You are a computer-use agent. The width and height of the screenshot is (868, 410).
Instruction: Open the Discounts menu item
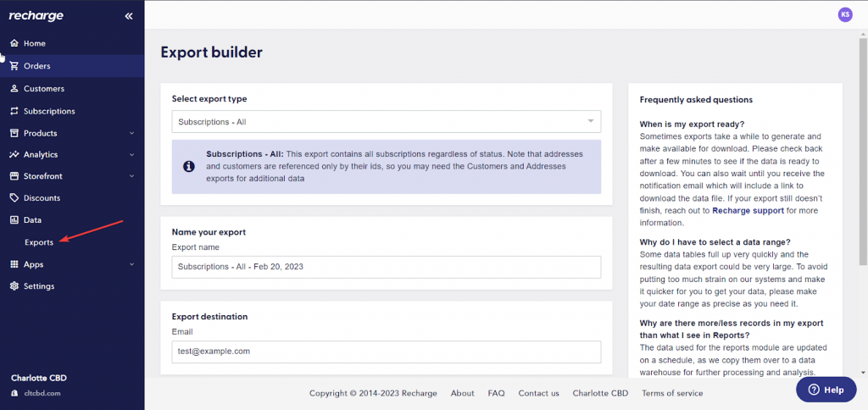(72, 197)
